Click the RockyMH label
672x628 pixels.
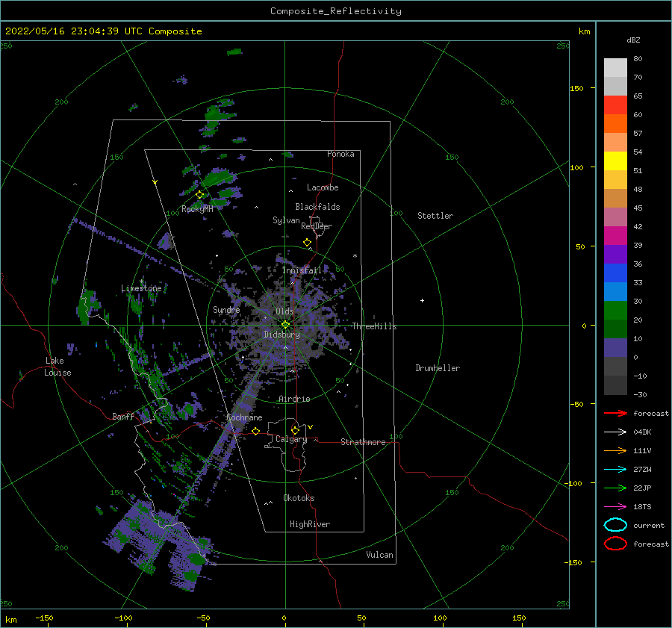[x=197, y=209]
